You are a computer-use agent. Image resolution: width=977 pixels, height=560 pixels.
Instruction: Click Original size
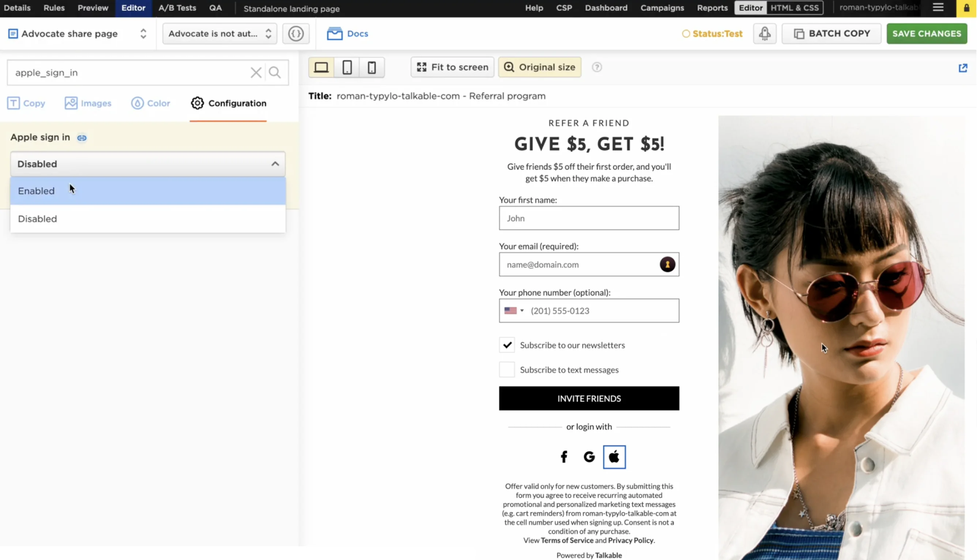click(539, 67)
